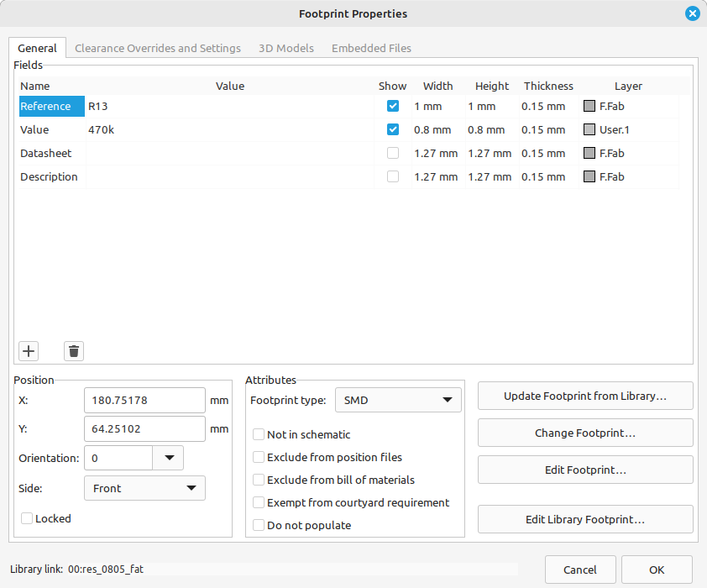Viewport: 707px width, 588px height.
Task: Click Edit Library Footprint button
Action: point(585,519)
